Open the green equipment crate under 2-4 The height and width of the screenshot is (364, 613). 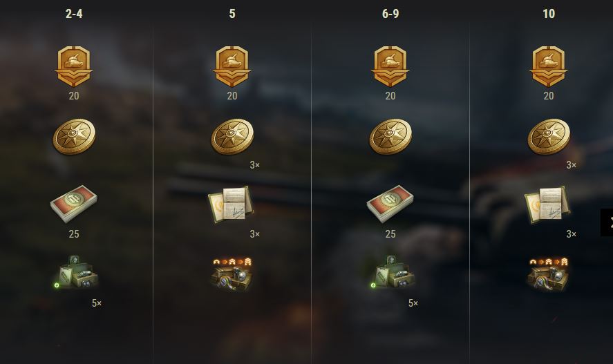pyautogui.click(x=76, y=273)
